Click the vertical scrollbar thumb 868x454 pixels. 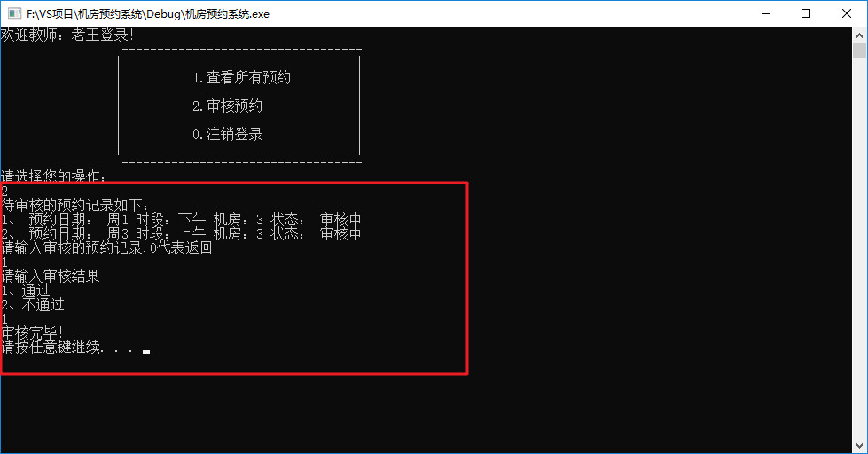click(859, 50)
